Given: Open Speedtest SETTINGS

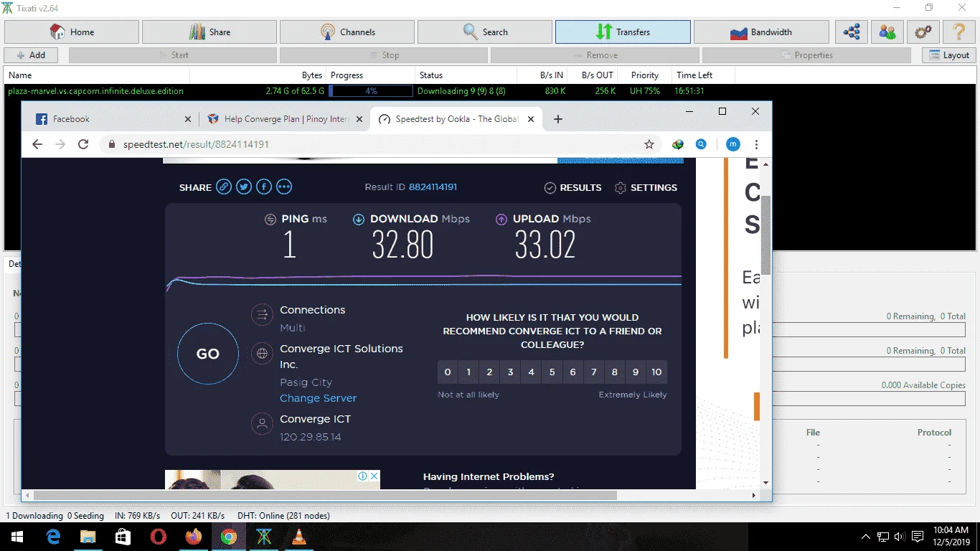Looking at the screenshot, I should [646, 187].
